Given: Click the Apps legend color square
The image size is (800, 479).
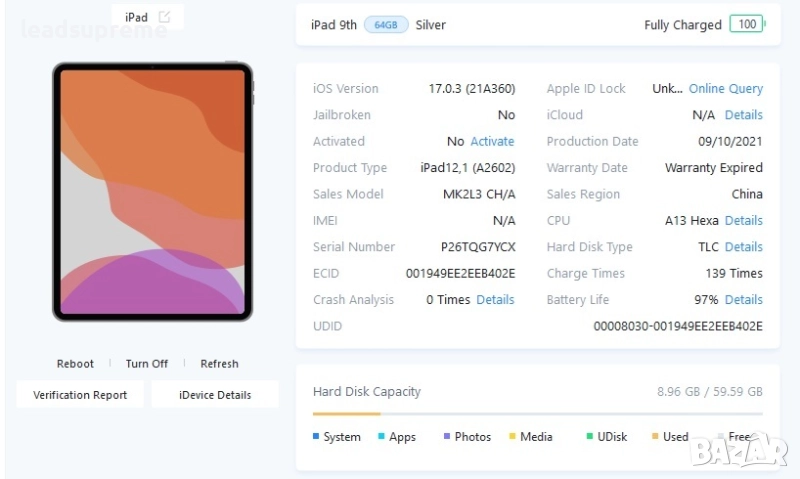Looking at the screenshot, I should pos(381,436).
